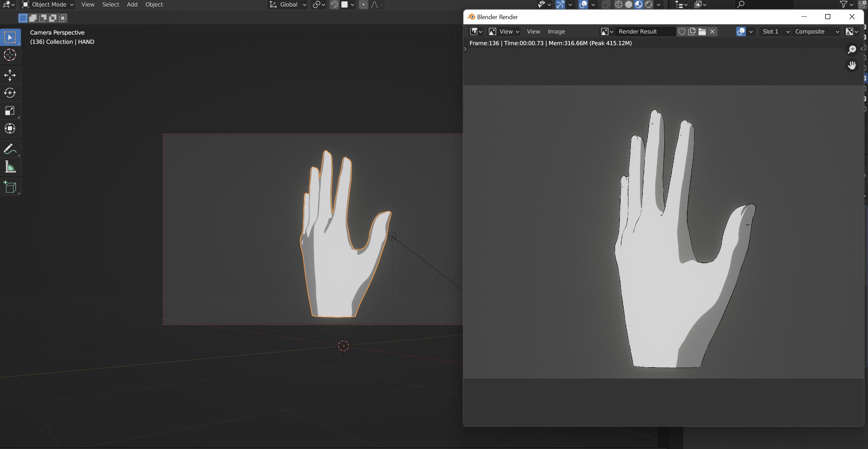Screen dimensions: 868x449
Task: Open Slot 1 render slot dropdown
Action: [775, 31]
